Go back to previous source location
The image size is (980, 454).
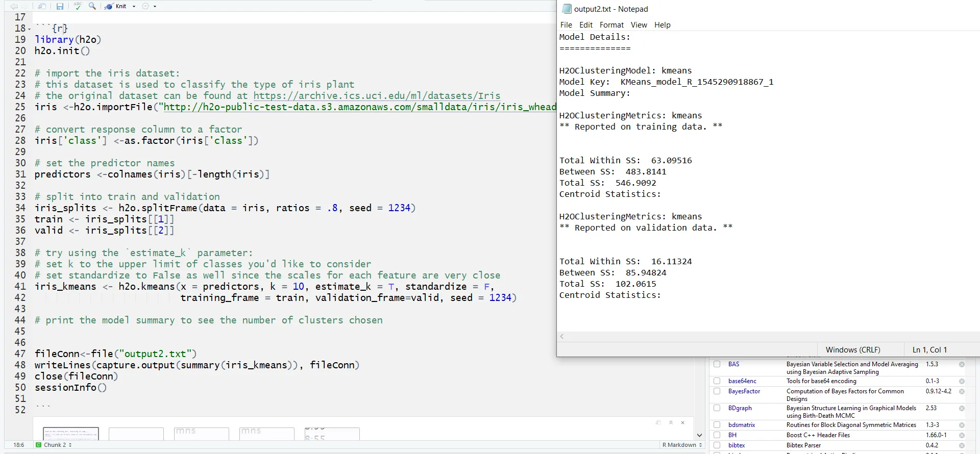(x=14, y=6)
